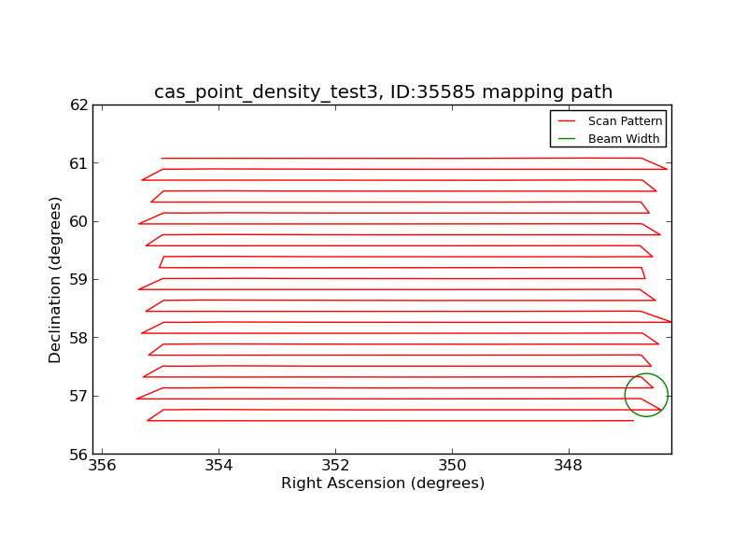This screenshot has height=560, width=747.
Task: Click the y-axis tick label 62
Action: coord(79,105)
